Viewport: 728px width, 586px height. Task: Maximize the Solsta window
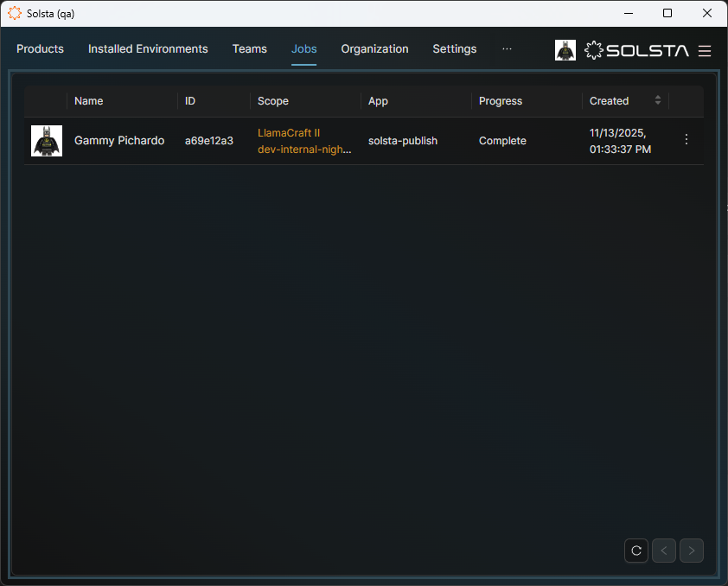pyautogui.click(x=667, y=14)
